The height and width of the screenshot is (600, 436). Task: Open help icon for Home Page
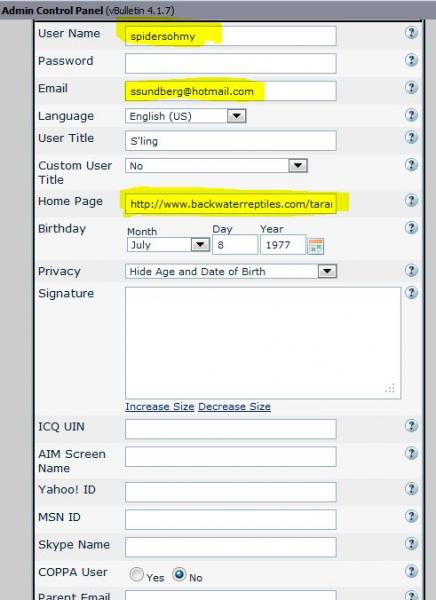pyautogui.click(x=411, y=200)
